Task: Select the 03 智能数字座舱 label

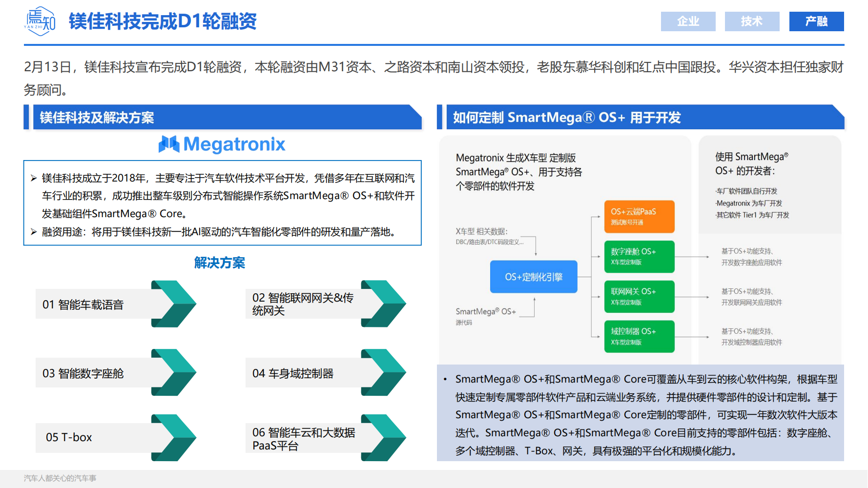Action: click(83, 374)
